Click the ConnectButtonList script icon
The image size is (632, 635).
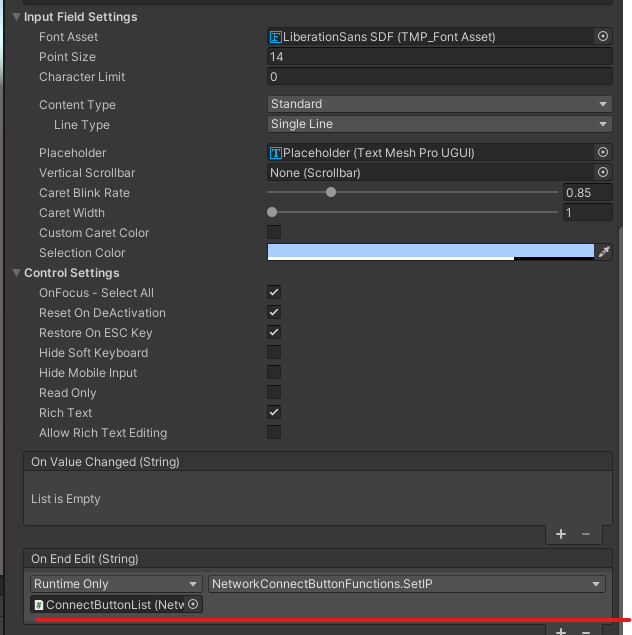point(39,605)
